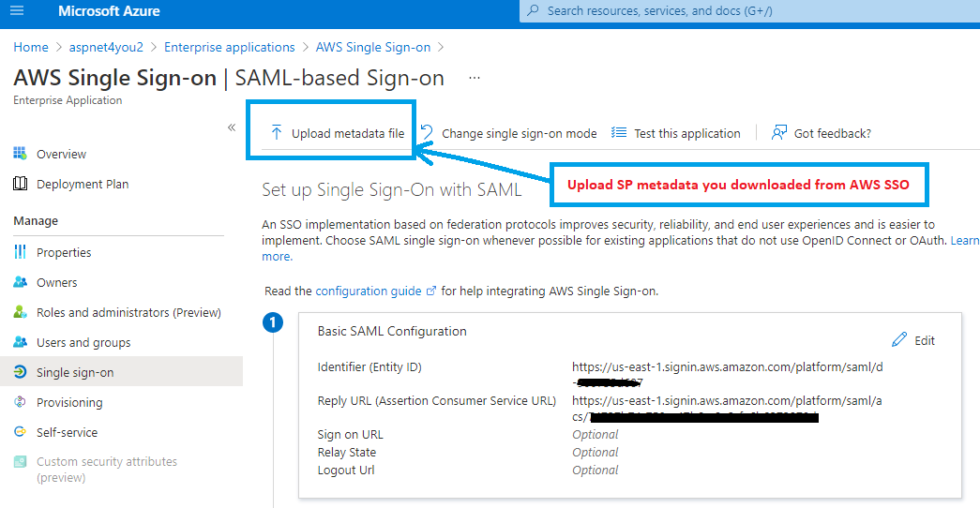The width and height of the screenshot is (980, 508).
Task: Click the Change single sign-on mode icon
Action: pyautogui.click(x=427, y=133)
